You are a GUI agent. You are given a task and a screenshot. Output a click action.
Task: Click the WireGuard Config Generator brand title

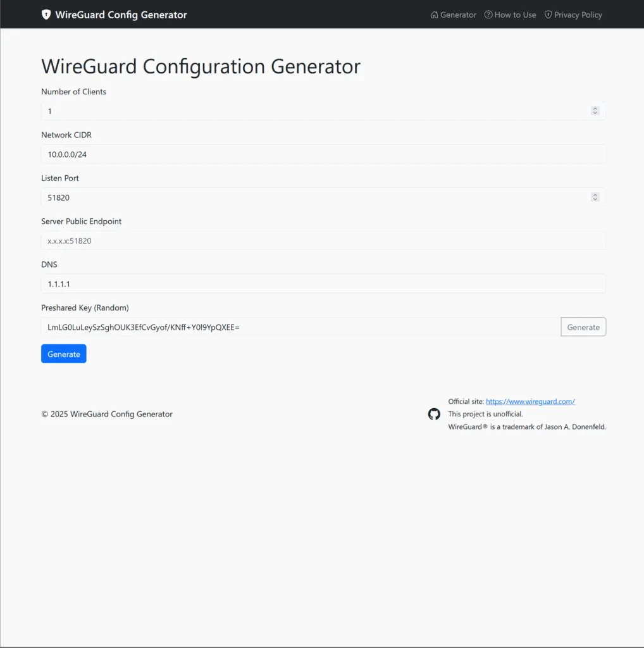click(x=121, y=15)
